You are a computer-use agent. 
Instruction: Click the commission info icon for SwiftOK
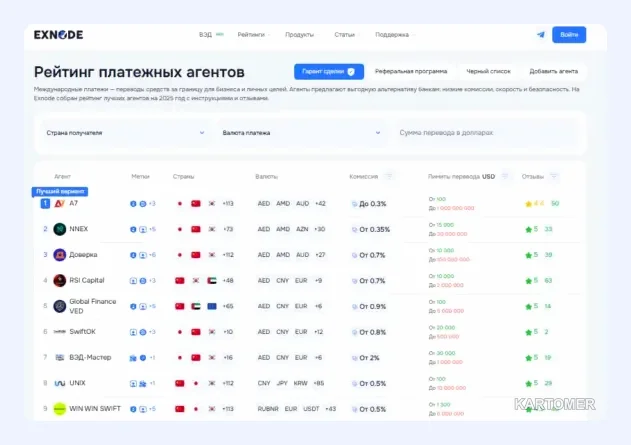click(x=355, y=332)
